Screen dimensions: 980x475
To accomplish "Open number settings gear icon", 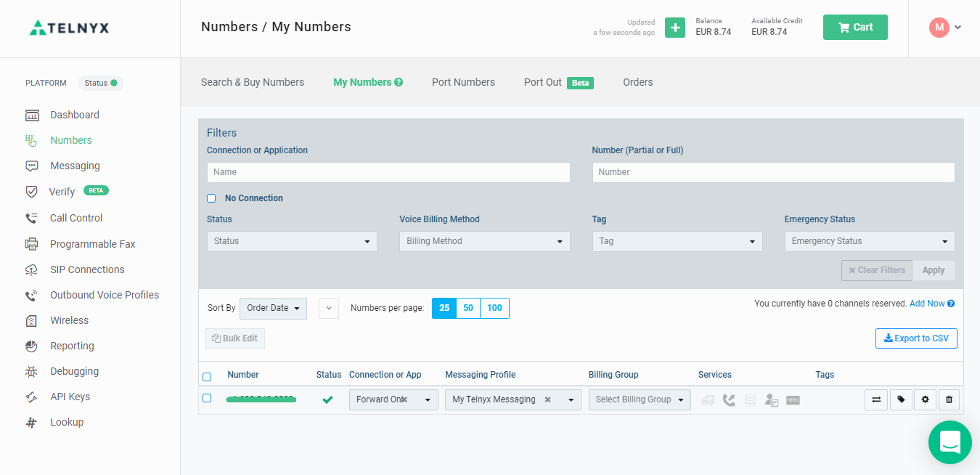I will point(925,399).
